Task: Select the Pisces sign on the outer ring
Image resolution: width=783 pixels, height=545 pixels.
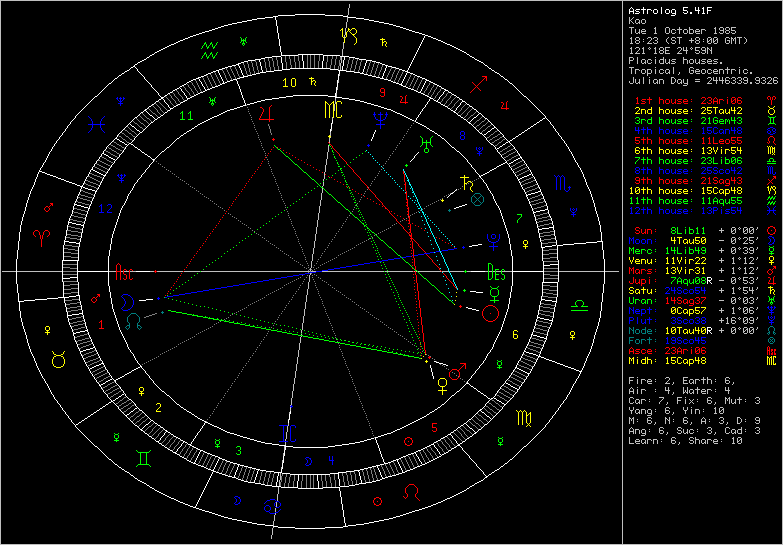Action: pyautogui.click(x=97, y=125)
